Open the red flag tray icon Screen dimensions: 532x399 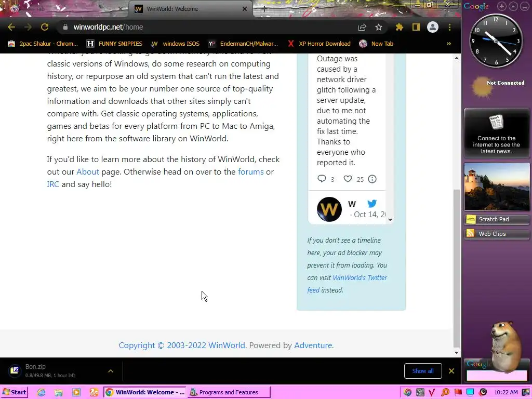458,392
